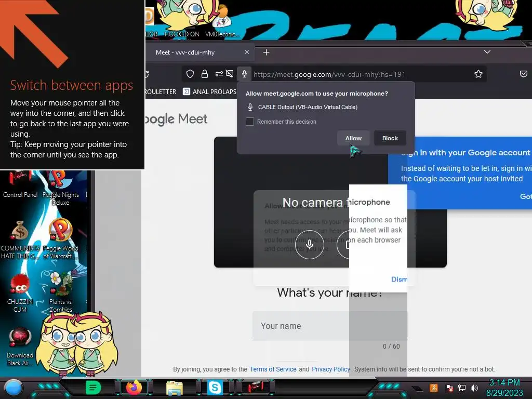Click network icon in system tray

click(x=462, y=388)
